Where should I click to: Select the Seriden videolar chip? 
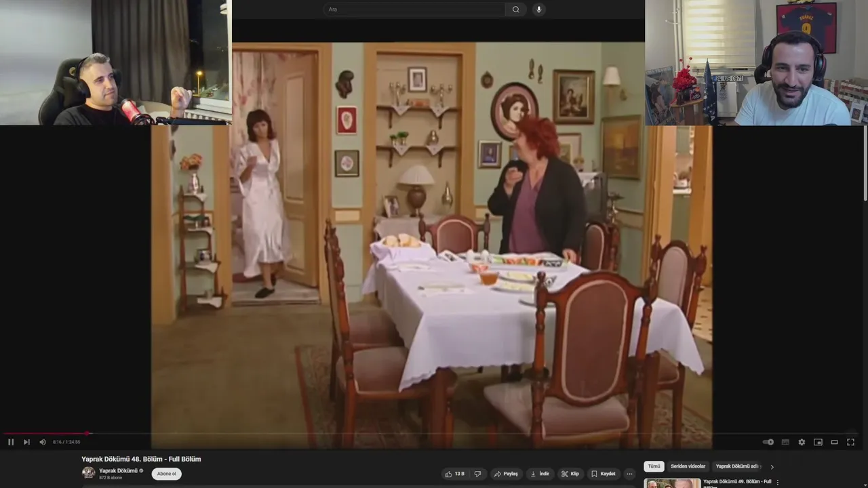pyautogui.click(x=688, y=466)
